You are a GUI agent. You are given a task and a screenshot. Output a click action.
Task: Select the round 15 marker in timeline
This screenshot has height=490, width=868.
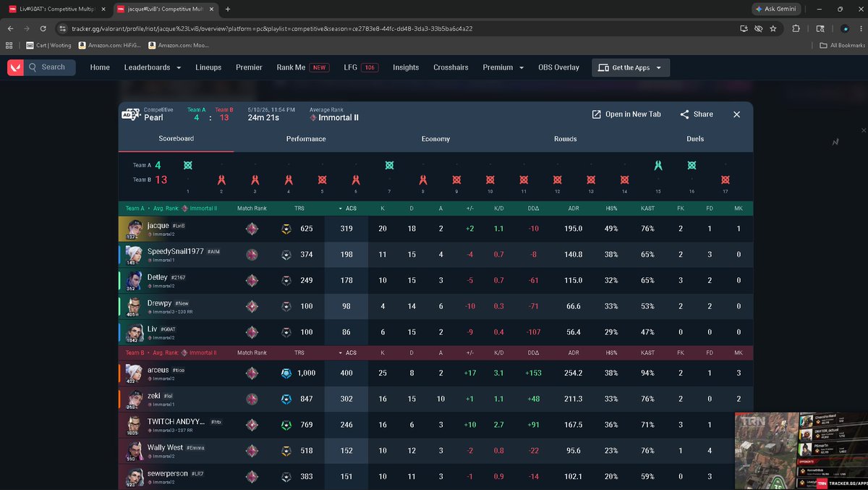pos(658,166)
